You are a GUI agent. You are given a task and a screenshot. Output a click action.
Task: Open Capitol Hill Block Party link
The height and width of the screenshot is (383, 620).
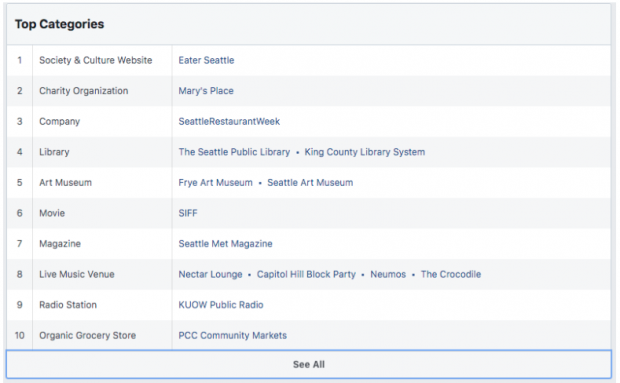click(x=306, y=274)
